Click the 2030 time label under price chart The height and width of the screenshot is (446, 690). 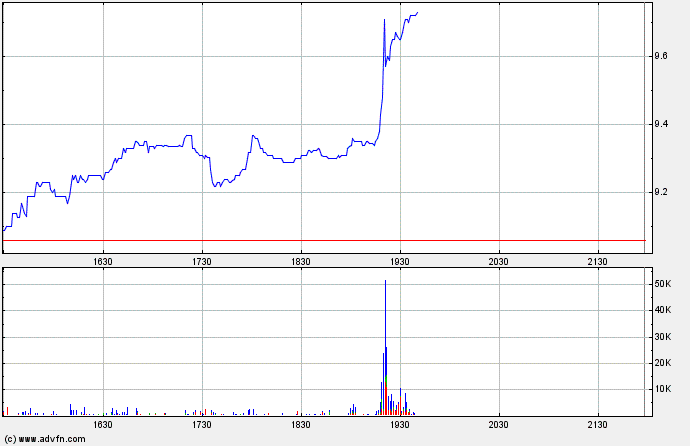[499, 262]
